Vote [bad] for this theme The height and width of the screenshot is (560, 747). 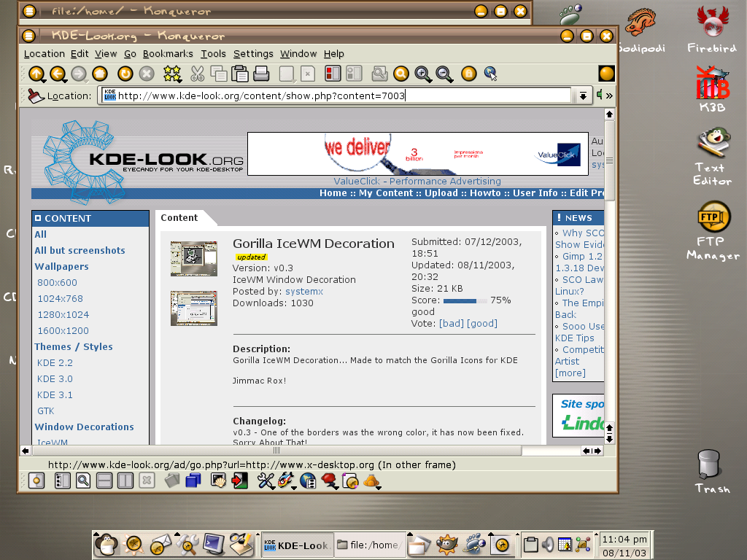[x=451, y=323]
